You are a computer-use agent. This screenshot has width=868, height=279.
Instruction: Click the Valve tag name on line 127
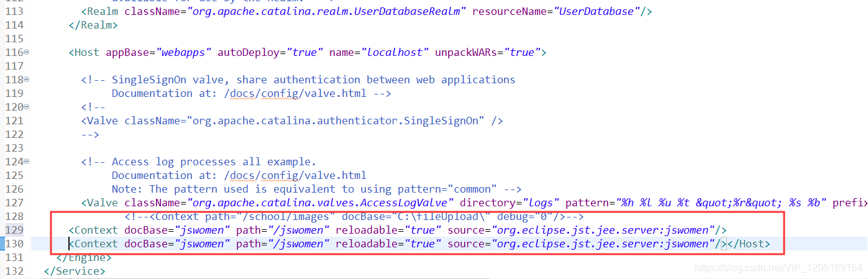[x=103, y=203]
